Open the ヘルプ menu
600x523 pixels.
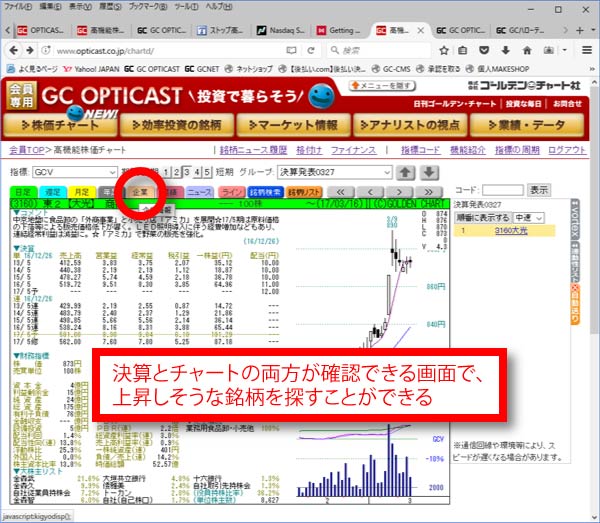point(218,7)
